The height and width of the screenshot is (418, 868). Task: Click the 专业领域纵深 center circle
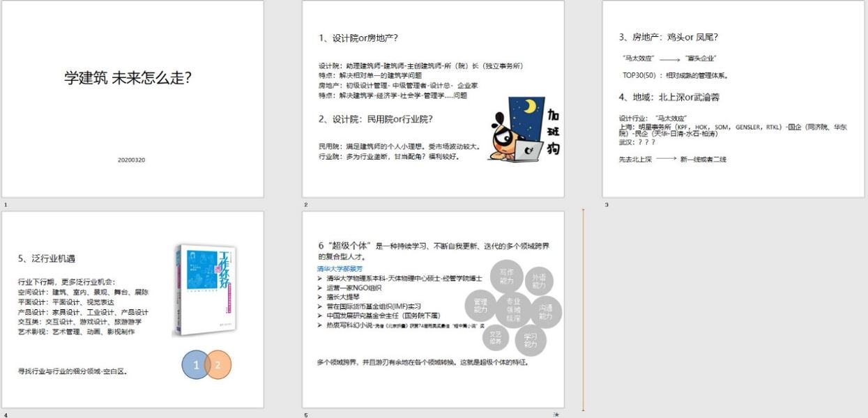point(513,309)
